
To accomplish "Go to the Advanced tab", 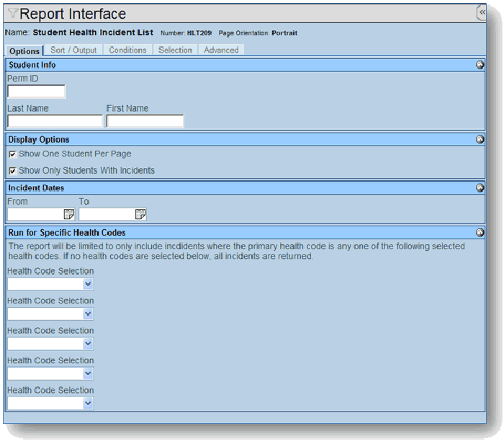I will [221, 50].
